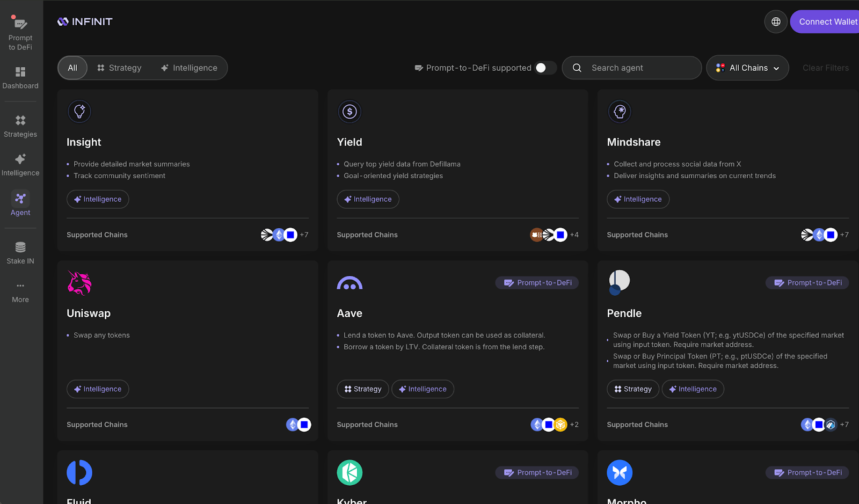Switch to the All filter tab
Viewport: 859px width, 504px height.
pos(72,68)
